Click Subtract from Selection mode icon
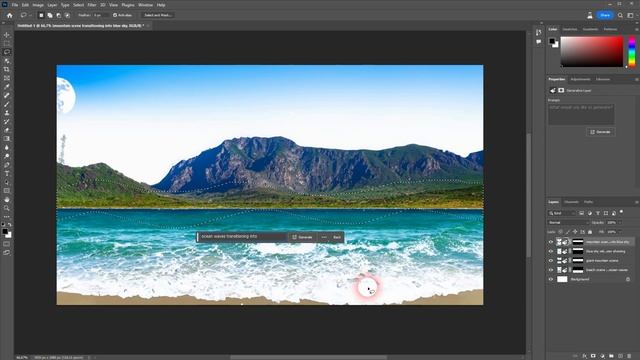This screenshot has width=640, height=360. (x=58, y=15)
